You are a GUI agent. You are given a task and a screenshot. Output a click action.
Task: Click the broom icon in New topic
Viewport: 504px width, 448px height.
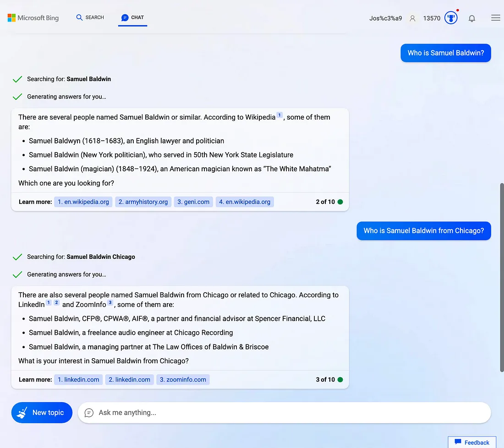(22, 413)
